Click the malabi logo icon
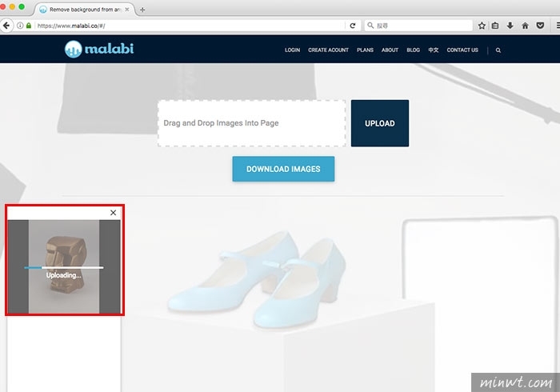 pos(74,49)
